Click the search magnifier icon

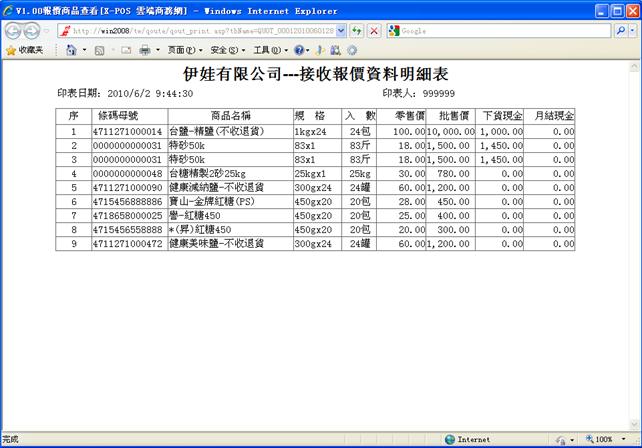click(x=620, y=31)
